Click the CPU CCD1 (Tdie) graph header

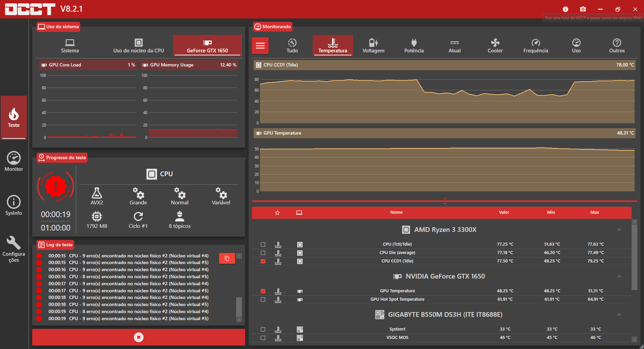[444, 65]
